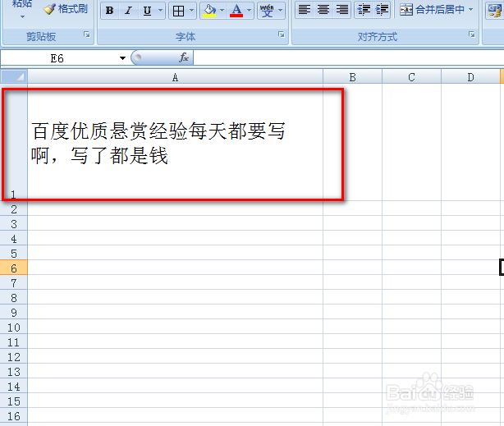Select row 5 header
The image size is (504, 426).
click(x=13, y=254)
